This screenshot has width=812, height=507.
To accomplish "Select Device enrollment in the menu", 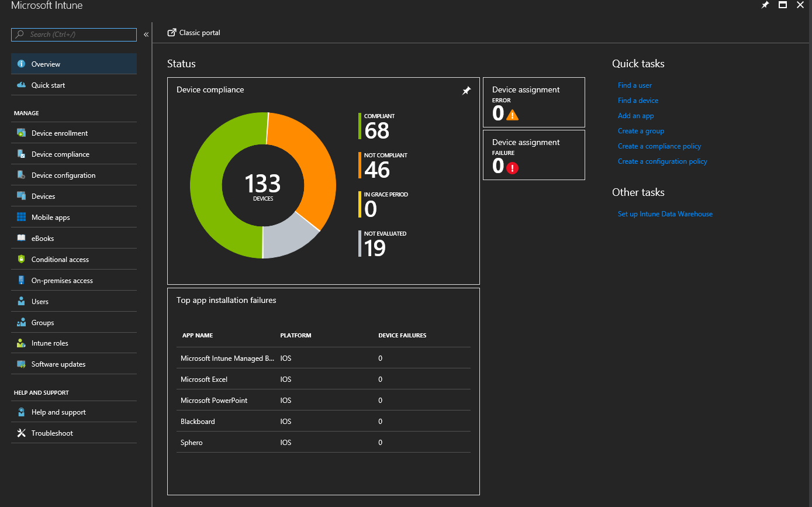I will 74,133.
